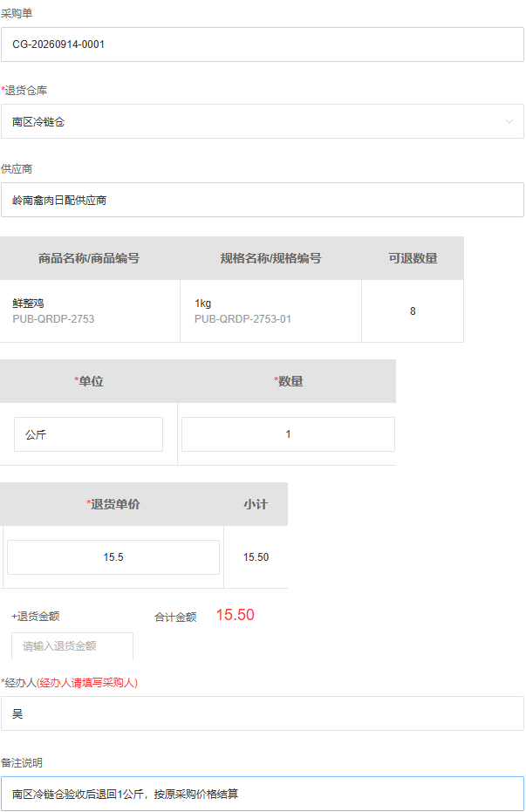
Task: Click the 供应商 field 岭南禽肉日配供应商
Action: (263, 200)
